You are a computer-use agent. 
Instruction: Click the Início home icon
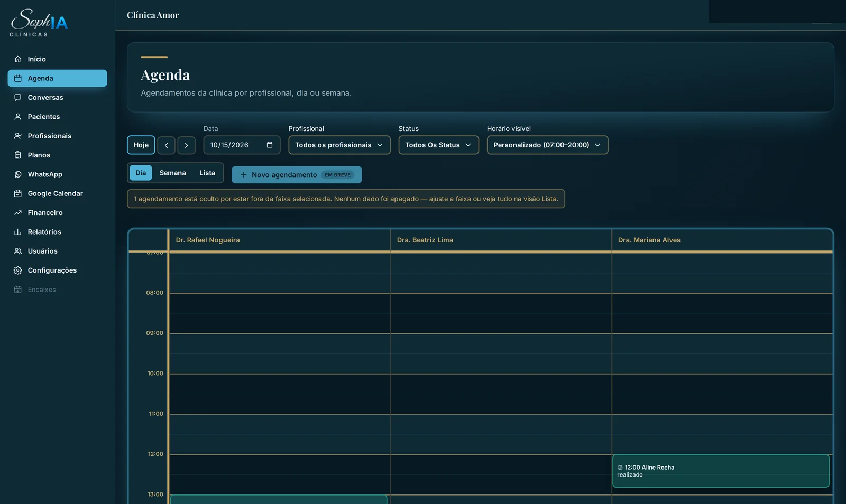pos(18,59)
